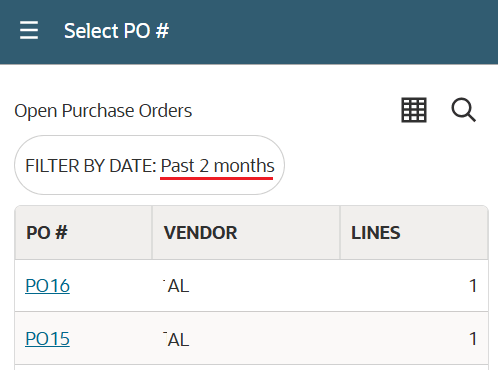This screenshot has height=370, width=498.
Task: Select the vendor cell for PO16
Action: point(246,286)
